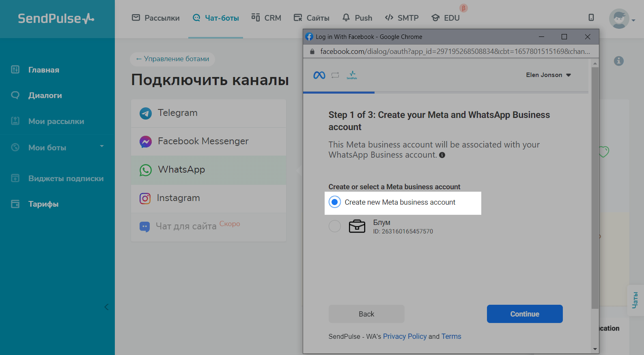Click the Meta logo in the dialog
Image resolution: width=644 pixels, height=355 pixels.
pyautogui.click(x=319, y=75)
